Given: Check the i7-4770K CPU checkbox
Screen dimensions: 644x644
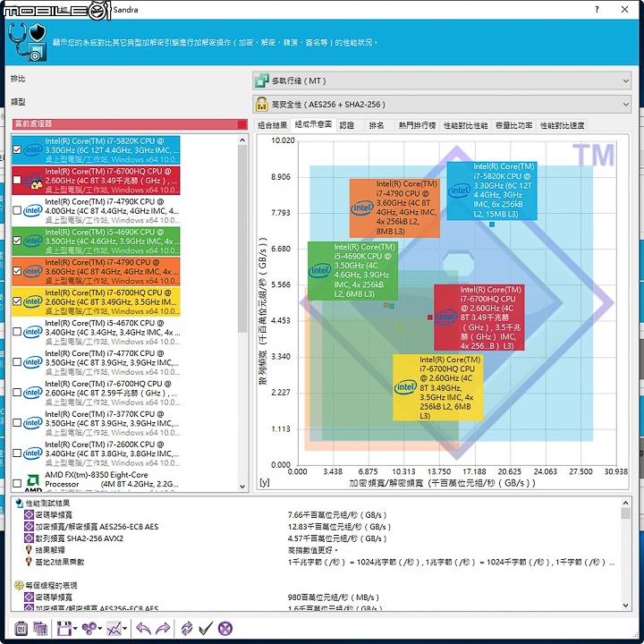Looking at the screenshot, I should (17, 362).
